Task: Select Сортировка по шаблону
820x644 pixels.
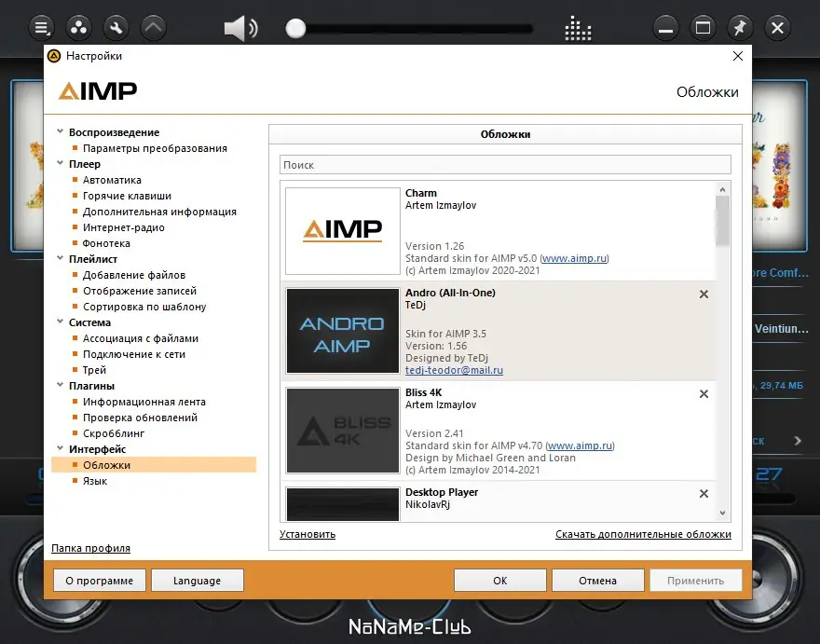Action: coord(144,307)
